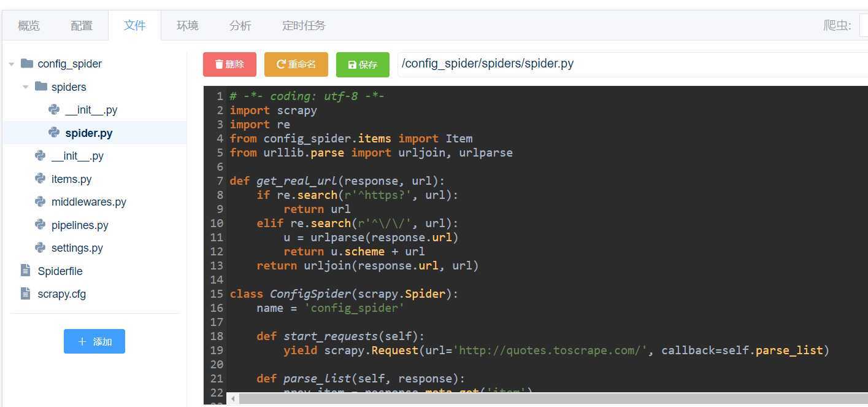
Task: Collapse the config_spider folder arrow
Action: coord(12,64)
